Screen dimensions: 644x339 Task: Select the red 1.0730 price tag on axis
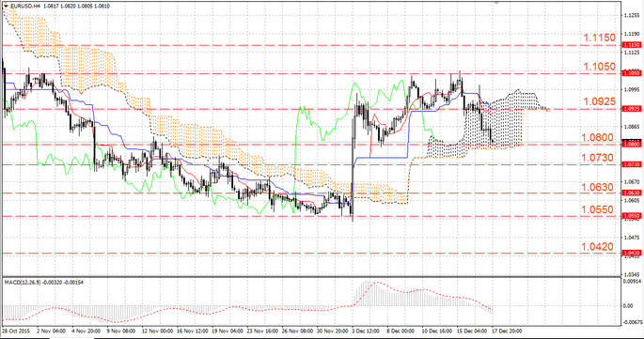pyautogui.click(x=631, y=164)
